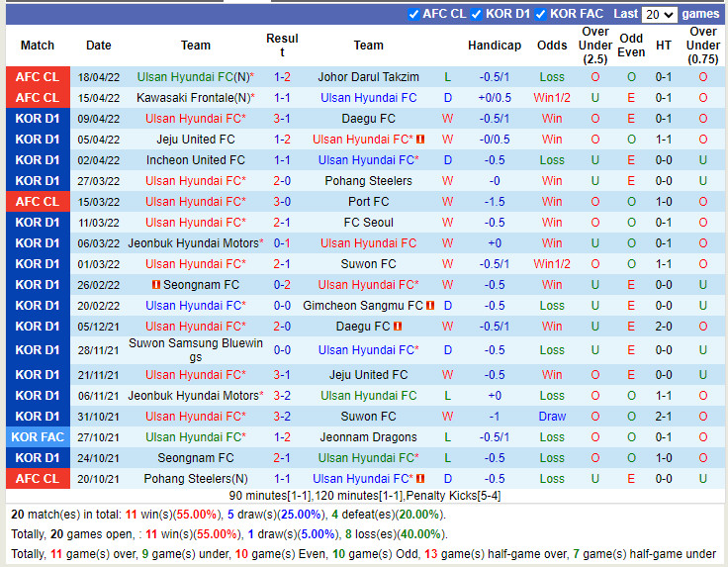Screen dimensions: 728x567
Task: Click red card icon in 20/10/21 Pohang Steelers row
Action: (x=420, y=479)
